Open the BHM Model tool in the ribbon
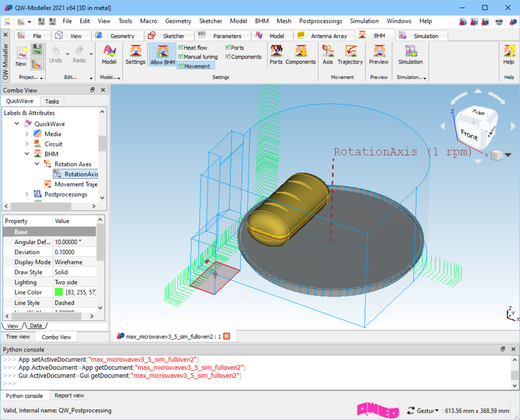The image size is (520, 420). tap(109, 55)
